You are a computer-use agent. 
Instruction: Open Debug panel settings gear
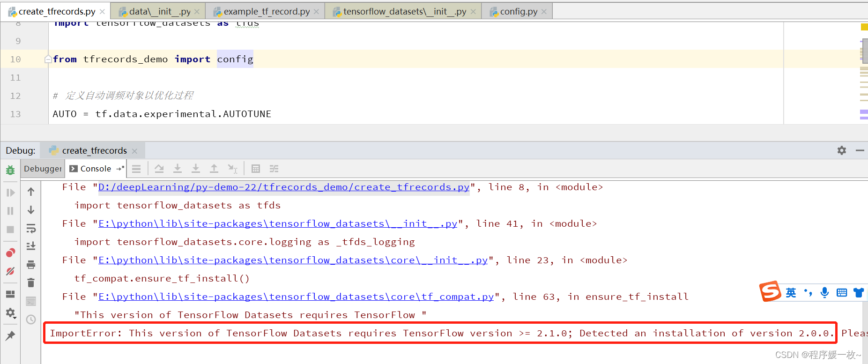(x=842, y=150)
